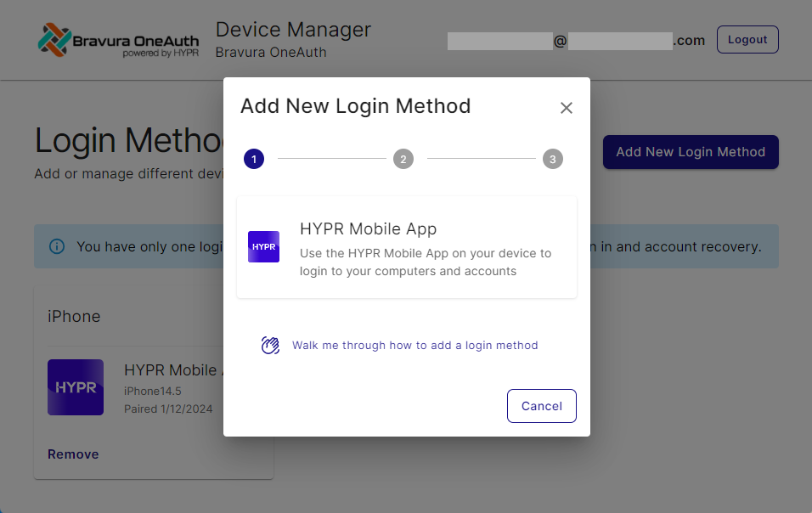Image resolution: width=812 pixels, height=513 pixels.
Task: Cancel adding a new login method
Action: [541, 406]
